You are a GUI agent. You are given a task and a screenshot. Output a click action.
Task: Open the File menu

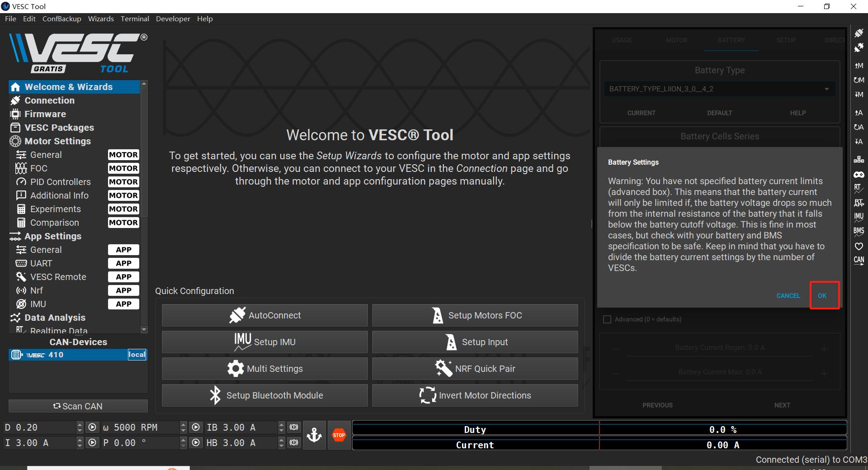10,19
